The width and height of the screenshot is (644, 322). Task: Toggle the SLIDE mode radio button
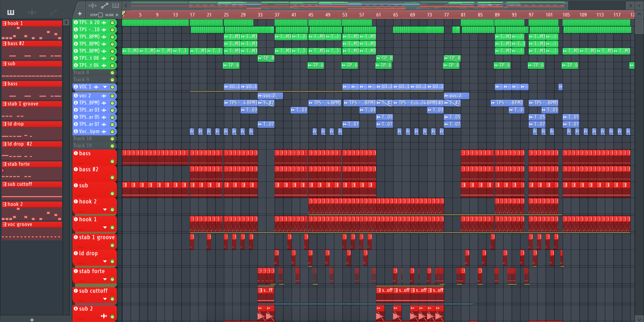pyautogui.click(x=117, y=15)
